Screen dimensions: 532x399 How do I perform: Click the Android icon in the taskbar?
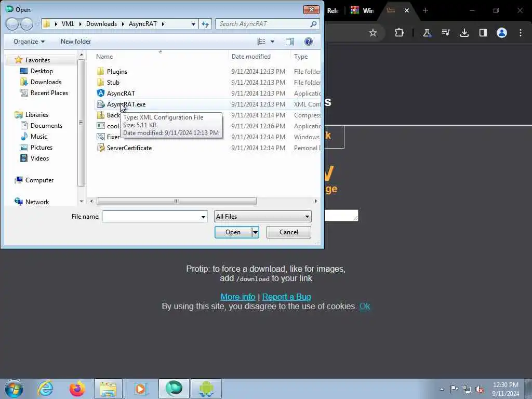click(x=206, y=389)
